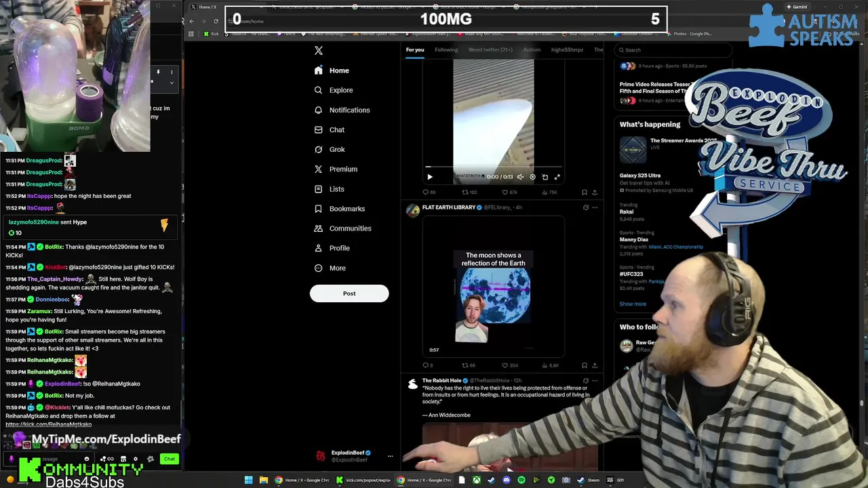
Task: Open the Xbox app from taskbar
Action: point(477,480)
